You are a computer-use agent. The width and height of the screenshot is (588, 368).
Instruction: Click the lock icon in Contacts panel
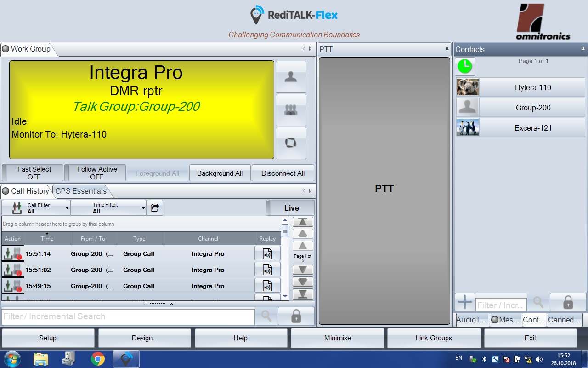click(x=568, y=302)
